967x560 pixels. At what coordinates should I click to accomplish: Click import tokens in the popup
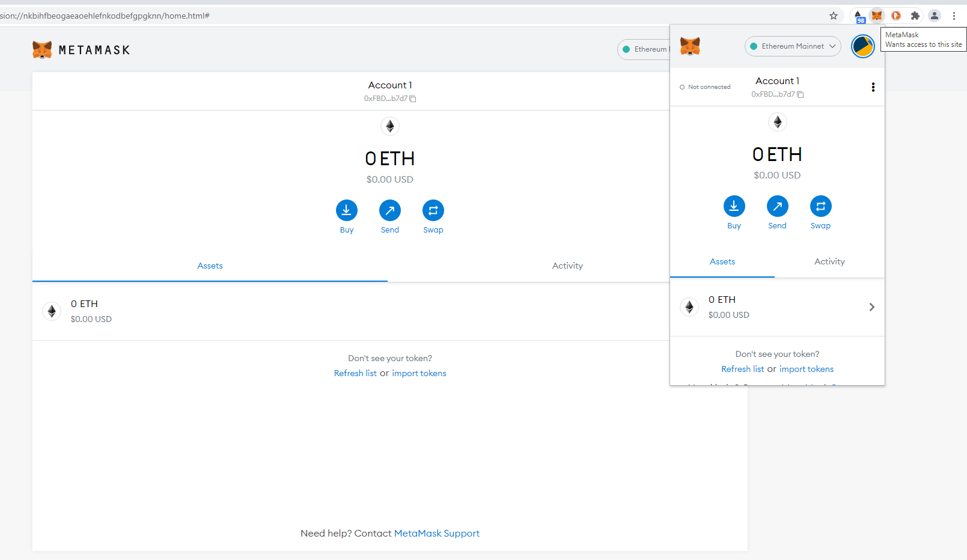click(x=807, y=370)
